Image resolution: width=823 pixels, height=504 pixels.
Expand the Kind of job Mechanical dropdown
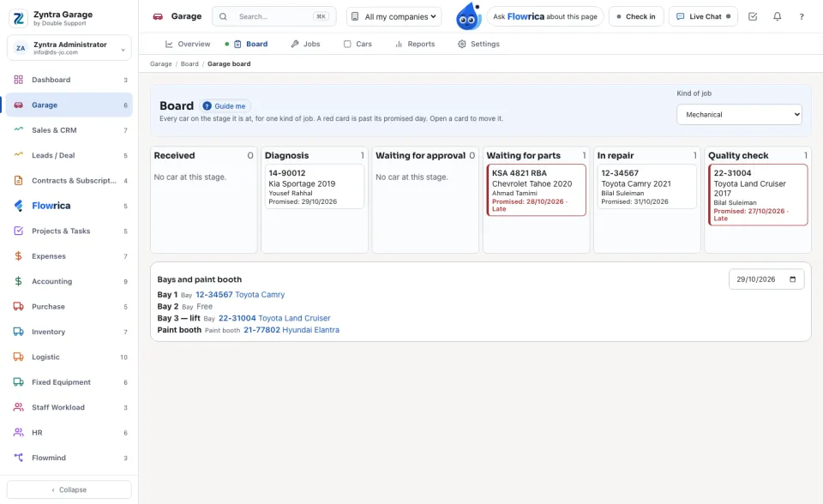point(739,115)
